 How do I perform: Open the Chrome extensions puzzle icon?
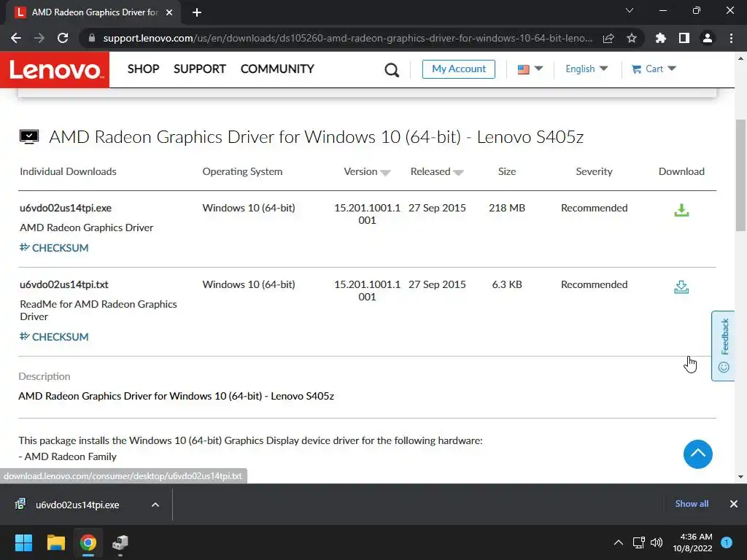(660, 38)
